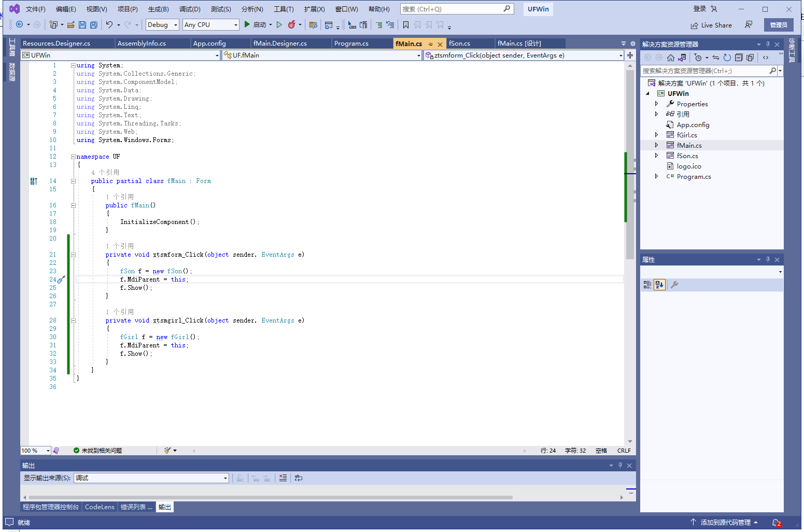Click the Hot Reload flame icon
804x532 pixels.
[292, 24]
